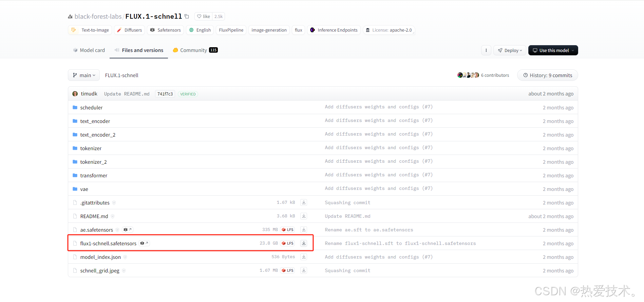This screenshot has height=302, width=644.
Task: Select the English language tag
Action: click(x=200, y=30)
